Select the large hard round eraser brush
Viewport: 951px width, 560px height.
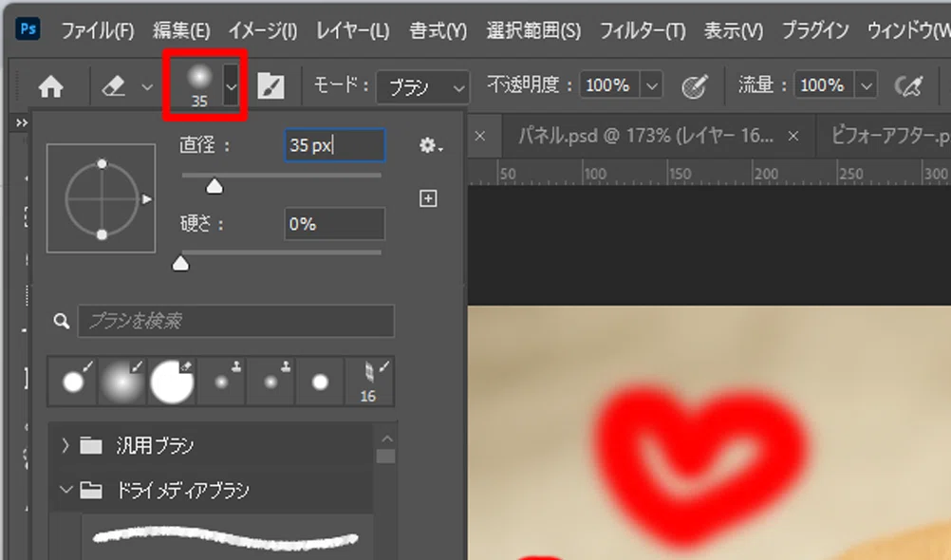pos(172,381)
